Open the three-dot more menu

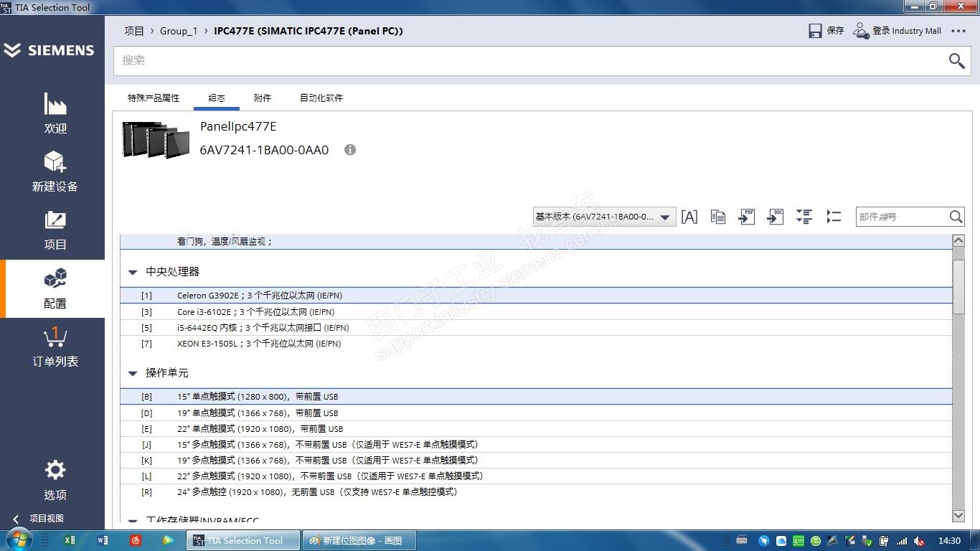click(958, 31)
